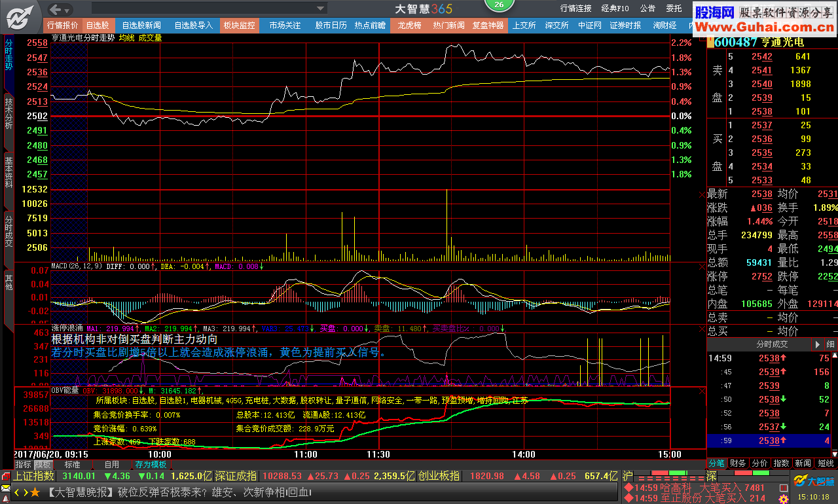Click the 细 detail button
Screen dimensions: 838x504
[830, 344]
